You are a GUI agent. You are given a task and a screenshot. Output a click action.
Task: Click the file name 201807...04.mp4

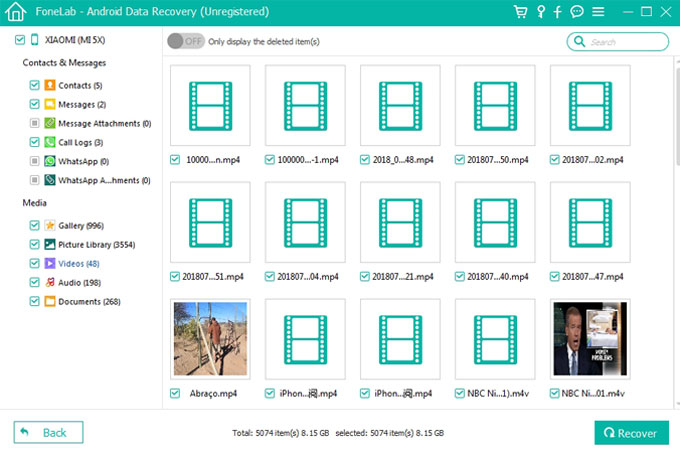coord(307,277)
